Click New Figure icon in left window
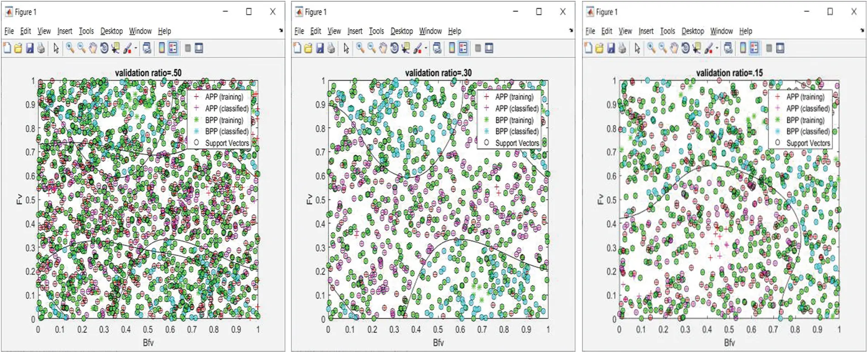The width and height of the screenshot is (868, 353). click(x=7, y=48)
